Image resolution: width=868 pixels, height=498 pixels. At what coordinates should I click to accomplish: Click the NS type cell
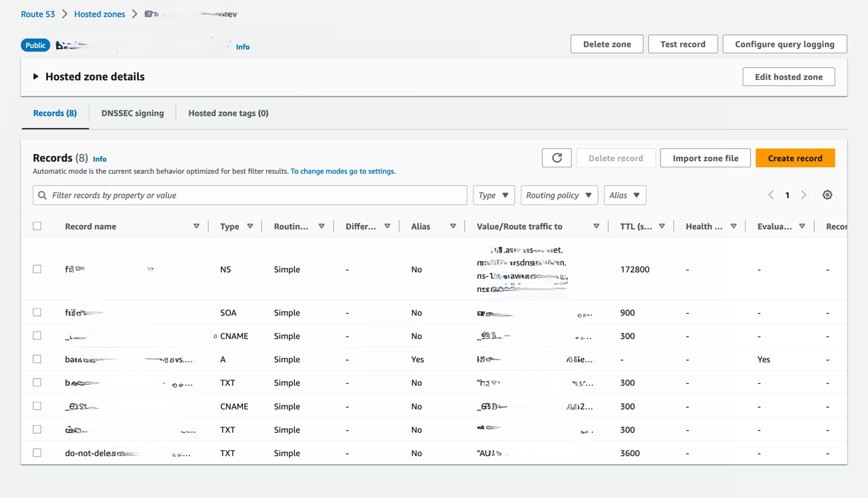(x=225, y=270)
